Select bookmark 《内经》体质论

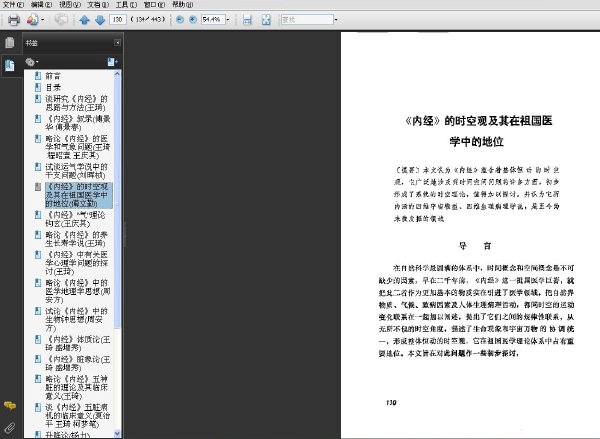[78, 343]
